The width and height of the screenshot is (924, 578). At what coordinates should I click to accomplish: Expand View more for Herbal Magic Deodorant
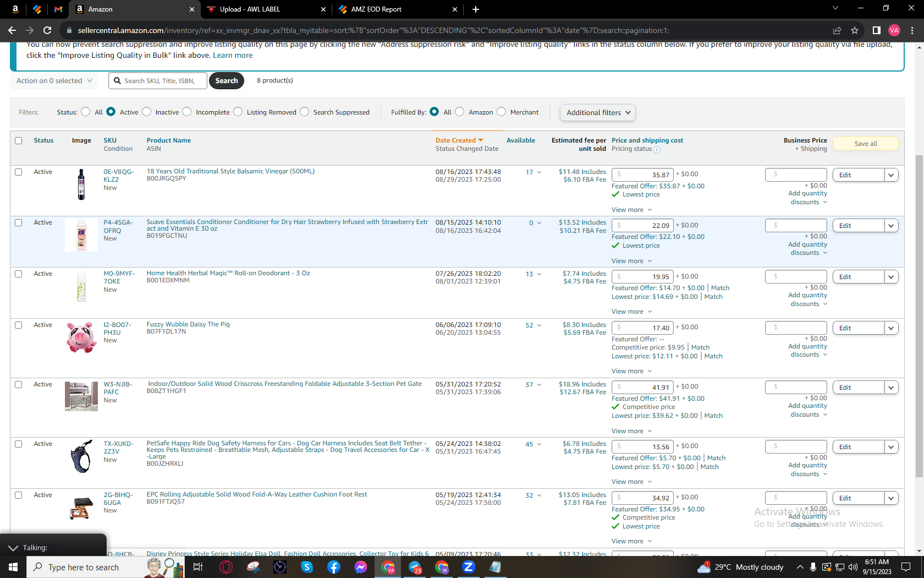(631, 312)
